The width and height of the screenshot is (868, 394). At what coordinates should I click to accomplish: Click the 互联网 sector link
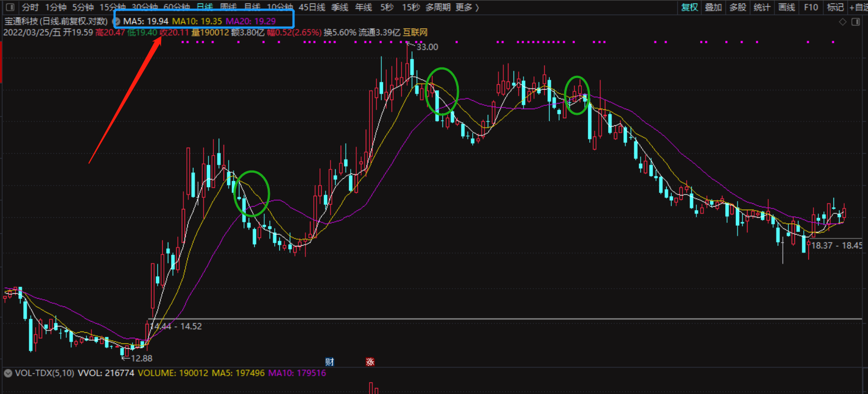(415, 32)
